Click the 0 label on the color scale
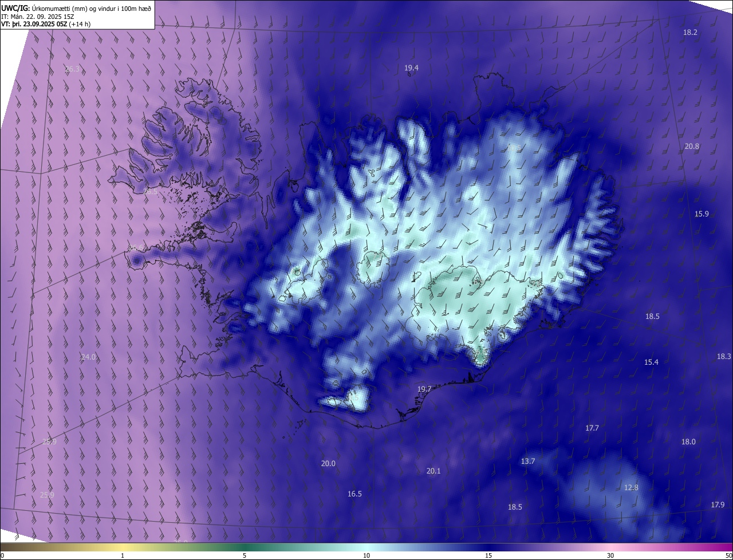This screenshot has height=560, width=733. 2,555
